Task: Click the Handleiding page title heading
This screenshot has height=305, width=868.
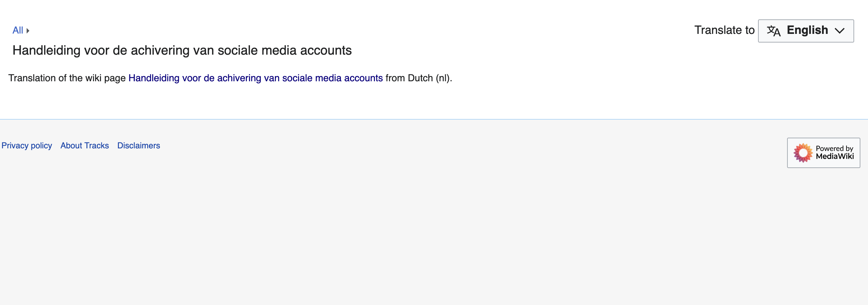Action: point(182,50)
